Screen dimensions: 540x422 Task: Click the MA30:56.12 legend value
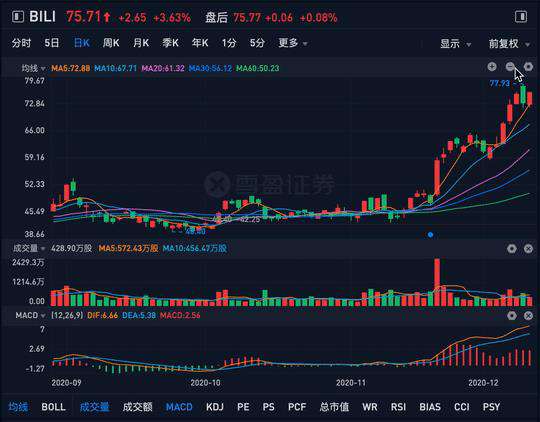[x=210, y=68]
